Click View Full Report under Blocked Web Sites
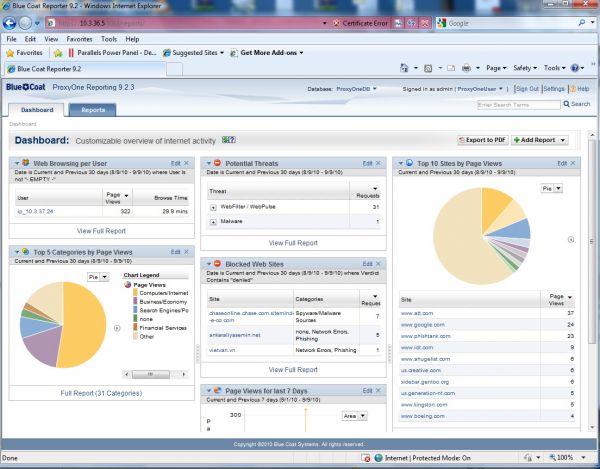 pos(293,370)
